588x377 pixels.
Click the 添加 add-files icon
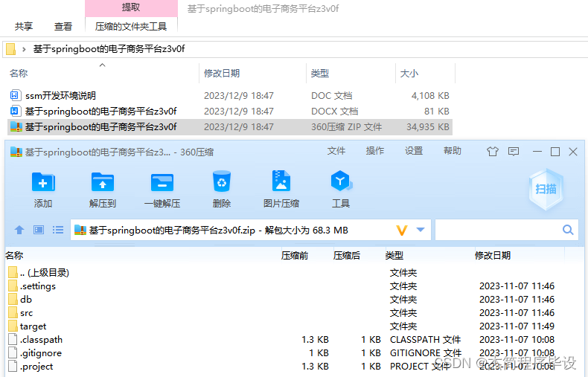tap(43, 182)
